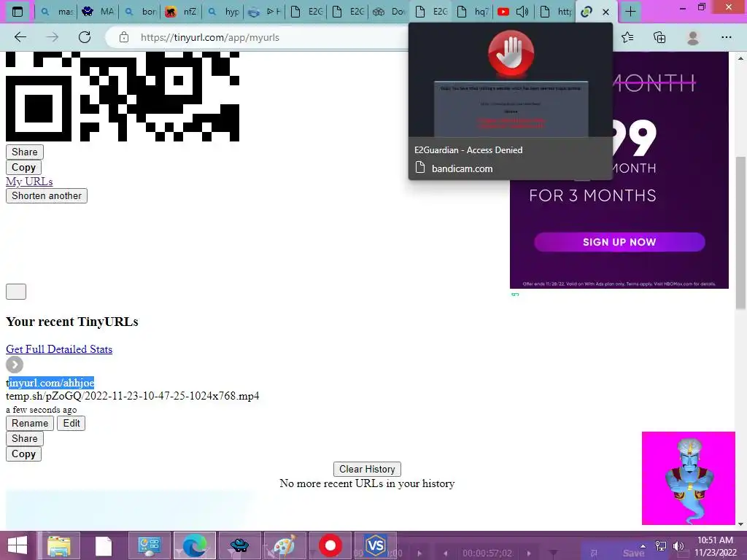Click Copy button under recent TinyURL
This screenshot has height=560, width=747.
coord(24,454)
